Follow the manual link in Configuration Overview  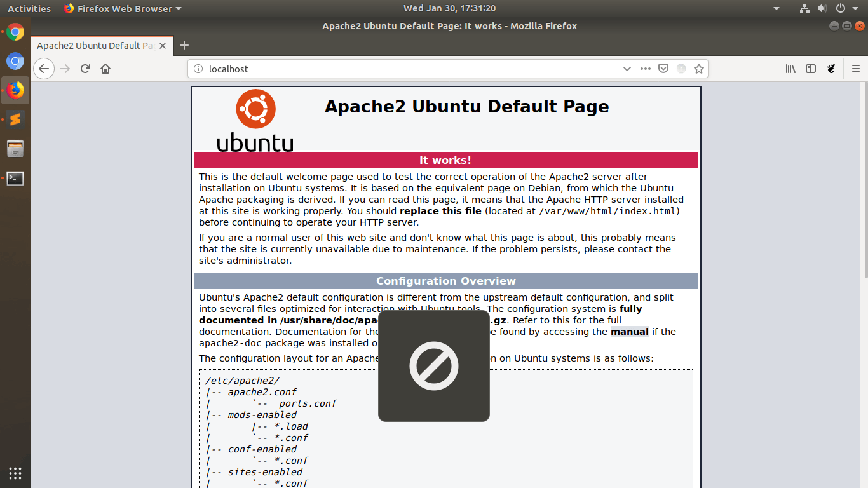point(629,332)
